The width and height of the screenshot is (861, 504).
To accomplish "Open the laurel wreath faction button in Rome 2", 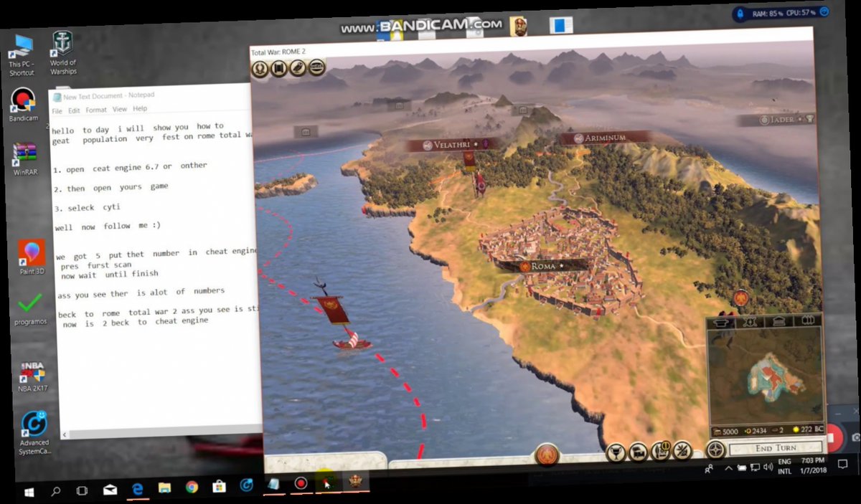I will [x=260, y=69].
